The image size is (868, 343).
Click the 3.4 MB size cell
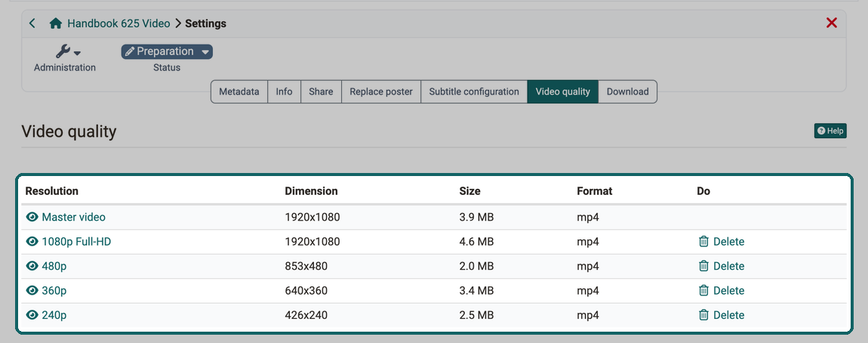point(476,290)
